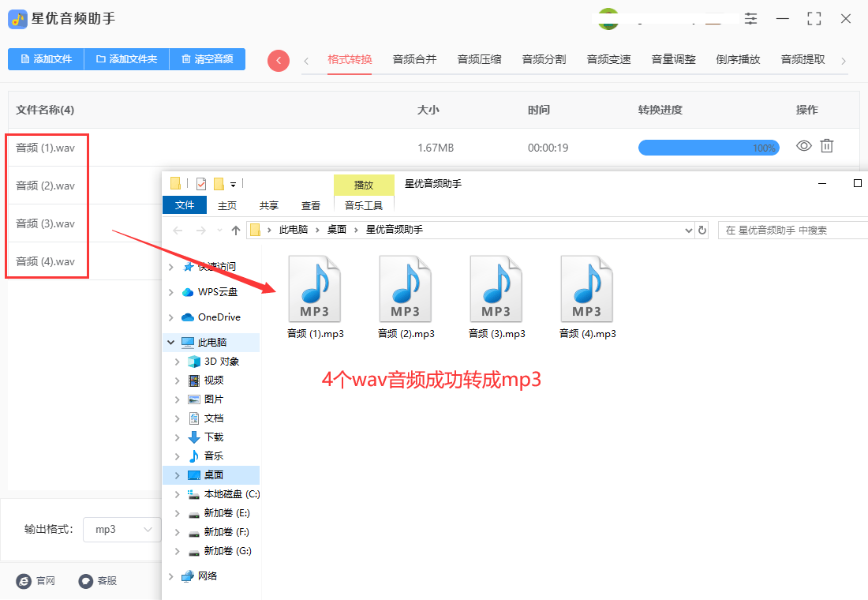
Task: Open recent locations dropdown in Explorer
Action: click(220, 230)
